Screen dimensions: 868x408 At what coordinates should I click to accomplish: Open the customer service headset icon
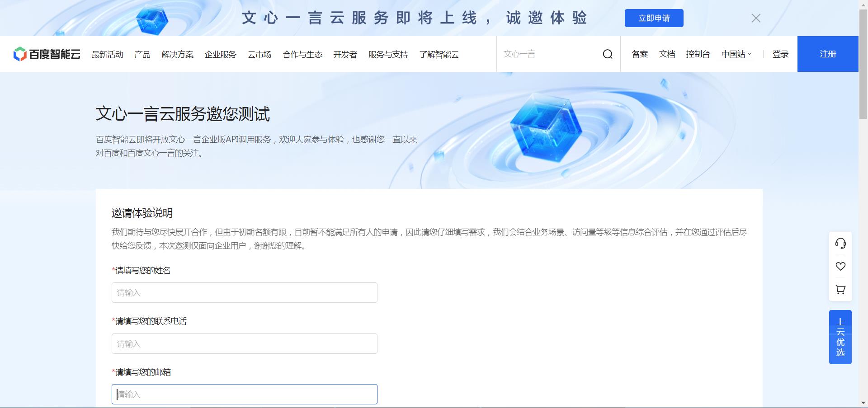click(840, 244)
